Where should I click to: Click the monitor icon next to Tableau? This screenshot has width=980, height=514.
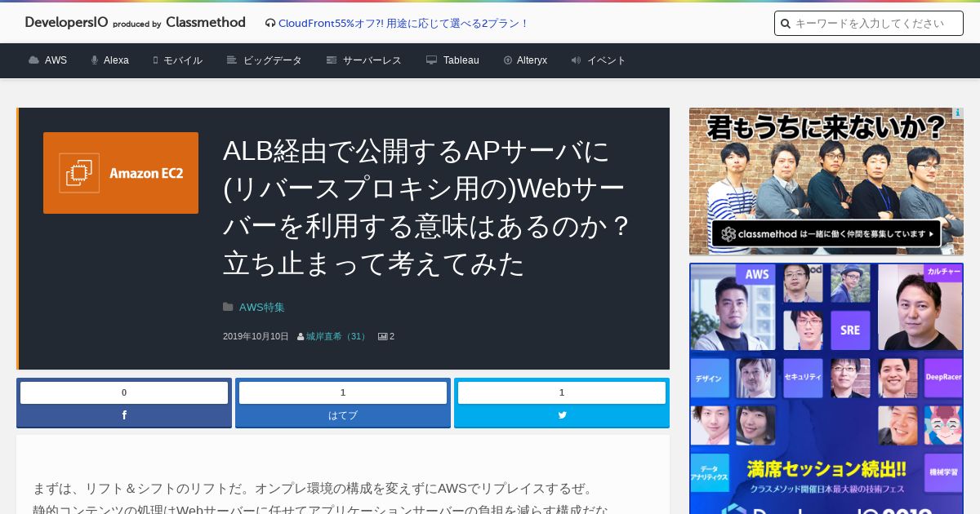(x=432, y=60)
